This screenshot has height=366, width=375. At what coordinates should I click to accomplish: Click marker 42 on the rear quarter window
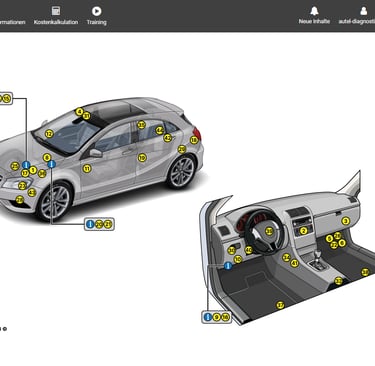coord(168,137)
